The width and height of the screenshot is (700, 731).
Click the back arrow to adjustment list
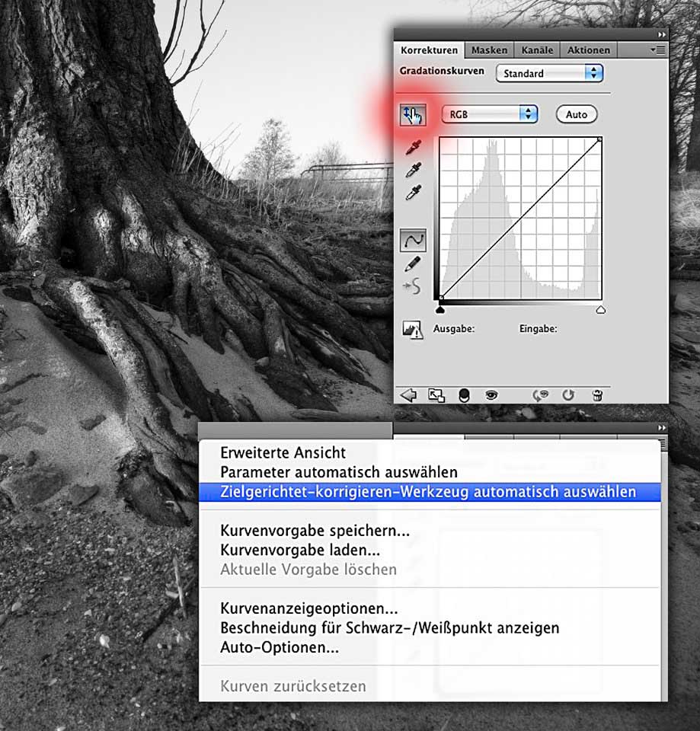(409, 395)
